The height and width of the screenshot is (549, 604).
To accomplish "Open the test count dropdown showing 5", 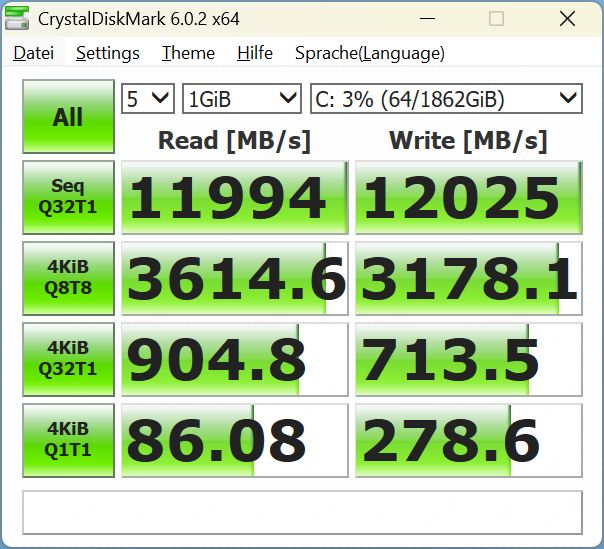I will click(x=147, y=98).
